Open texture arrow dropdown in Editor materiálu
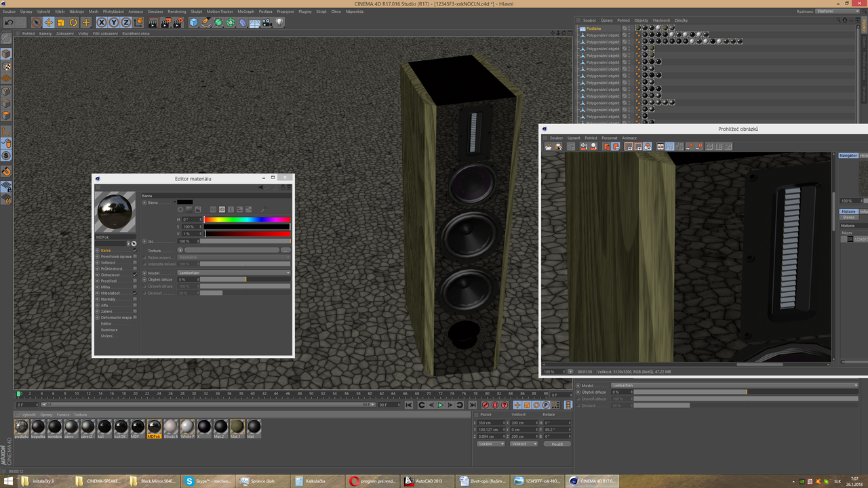The width and height of the screenshot is (868, 488). (x=180, y=250)
